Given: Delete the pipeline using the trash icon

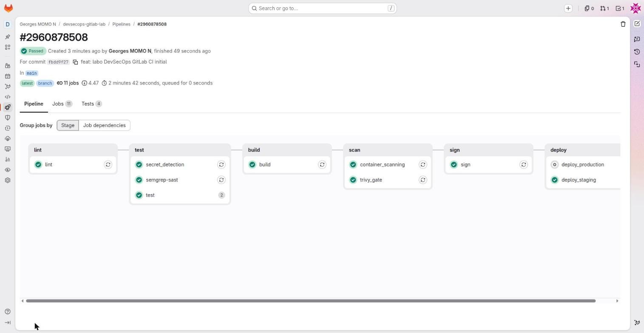Looking at the screenshot, I should click(x=623, y=24).
